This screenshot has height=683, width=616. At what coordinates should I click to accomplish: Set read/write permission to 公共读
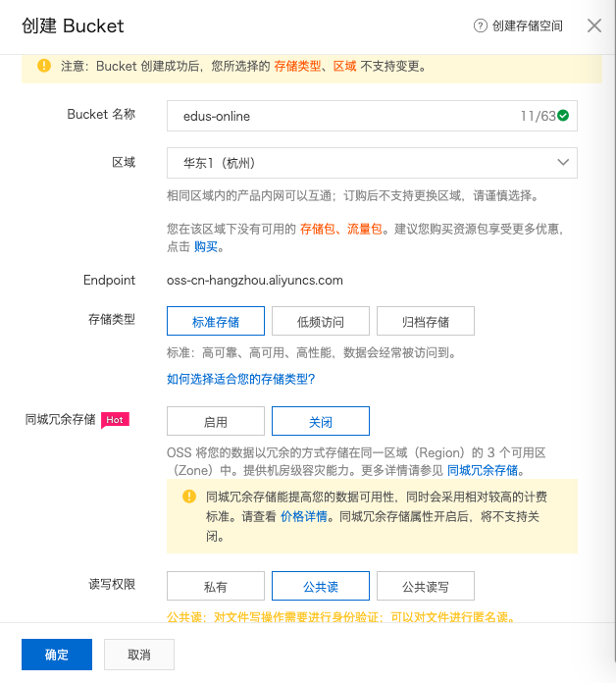320,586
